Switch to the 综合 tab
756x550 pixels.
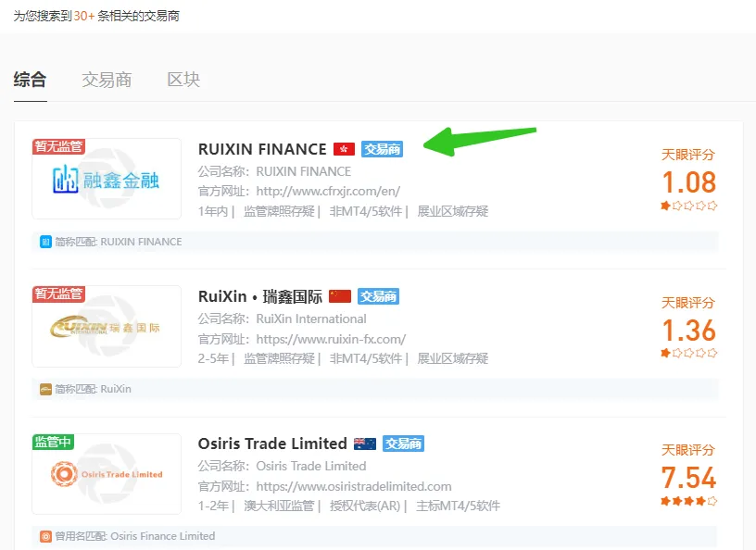click(30, 80)
